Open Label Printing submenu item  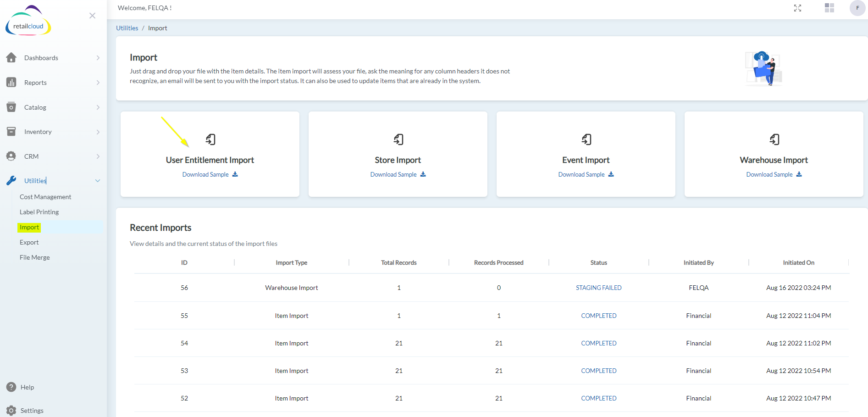[39, 212]
